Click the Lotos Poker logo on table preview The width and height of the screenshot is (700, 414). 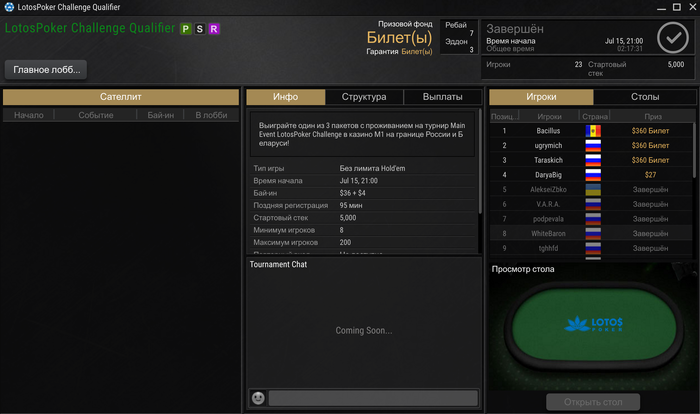594,324
